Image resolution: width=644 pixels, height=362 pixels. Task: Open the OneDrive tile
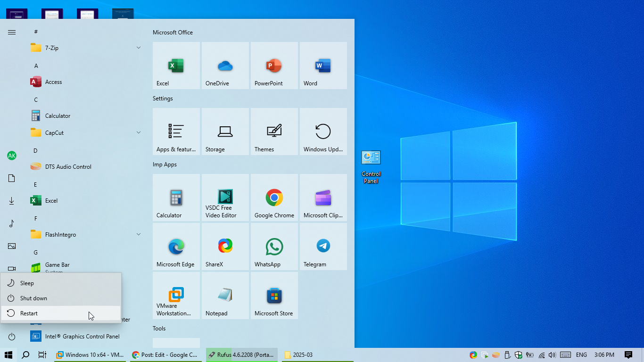pyautogui.click(x=225, y=66)
